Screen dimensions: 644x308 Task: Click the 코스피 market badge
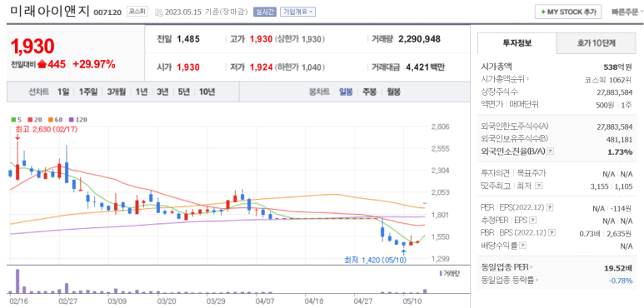tap(137, 12)
